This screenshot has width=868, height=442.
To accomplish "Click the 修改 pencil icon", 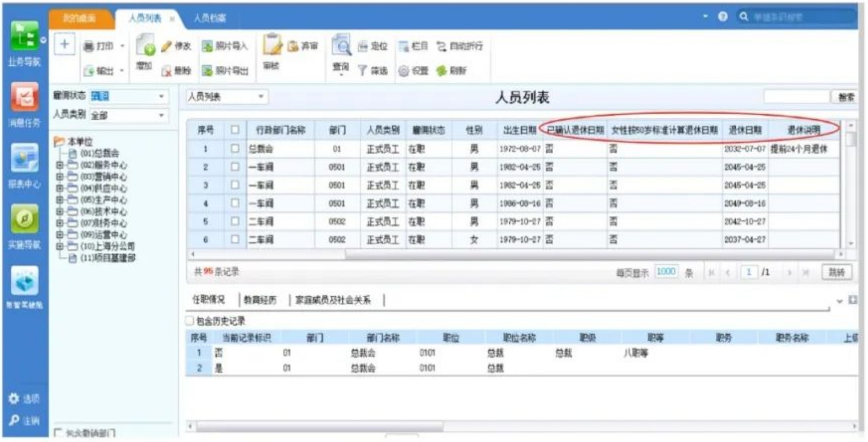I will coord(166,46).
